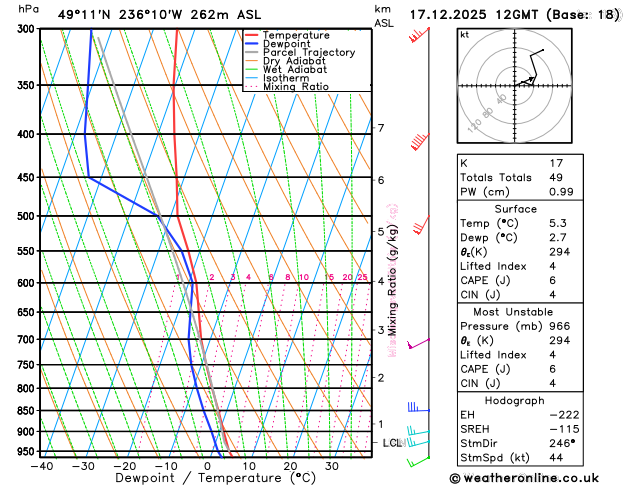Click the Surface CAPE (J) label
This screenshot has width=629, height=486.
click(x=485, y=280)
